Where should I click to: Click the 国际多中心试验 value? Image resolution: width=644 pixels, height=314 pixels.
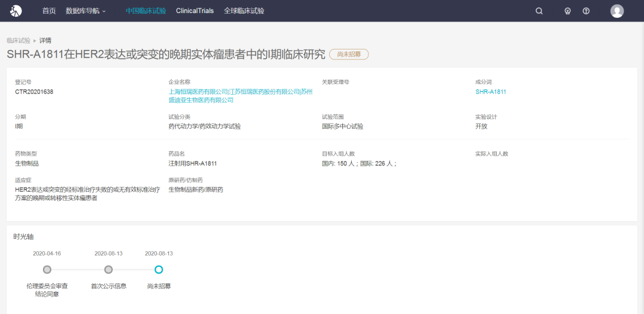[342, 126]
